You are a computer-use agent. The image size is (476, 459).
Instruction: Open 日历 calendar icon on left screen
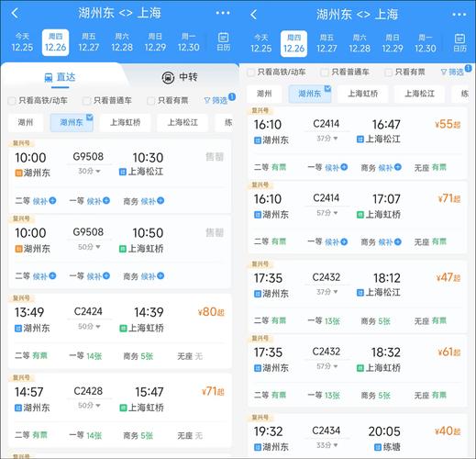click(224, 41)
